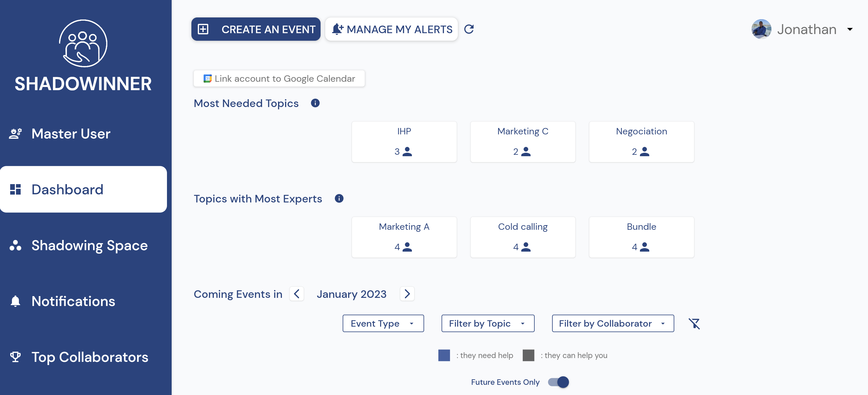Screen dimensions: 868x395
Task: Click the Google Calendar icon
Action: click(x=208, y=79)
